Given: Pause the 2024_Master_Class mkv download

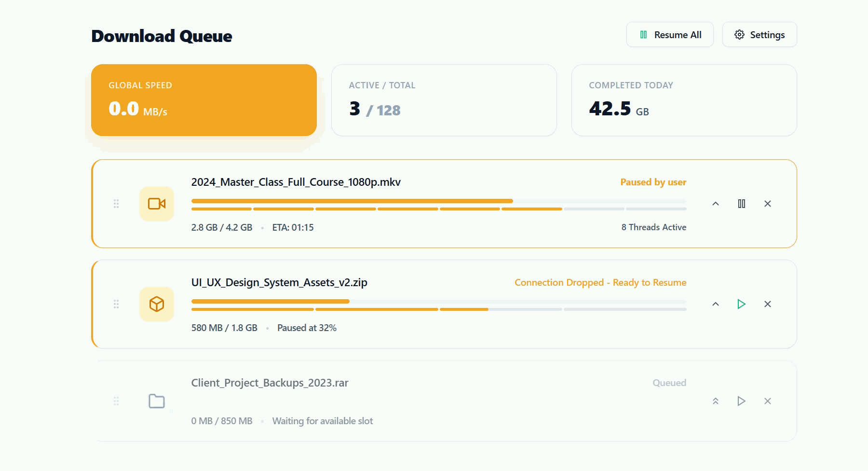Looking at the screenshot, I should tap(741, 204).
